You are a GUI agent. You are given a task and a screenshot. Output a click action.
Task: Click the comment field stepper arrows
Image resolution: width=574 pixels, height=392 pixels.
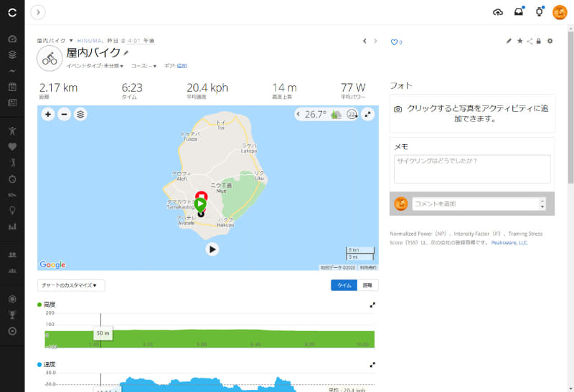[542, 204]
